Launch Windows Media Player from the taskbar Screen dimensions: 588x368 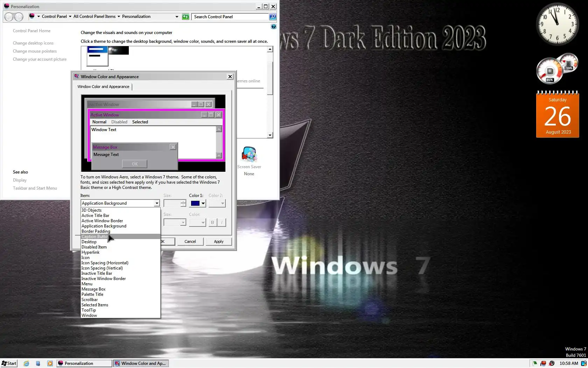point(50,363)
